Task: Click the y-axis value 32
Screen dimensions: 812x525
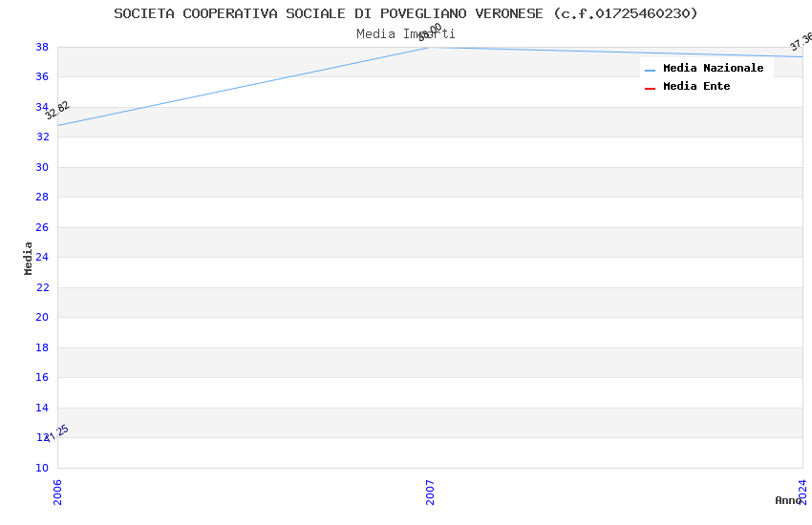Action: 42,136
